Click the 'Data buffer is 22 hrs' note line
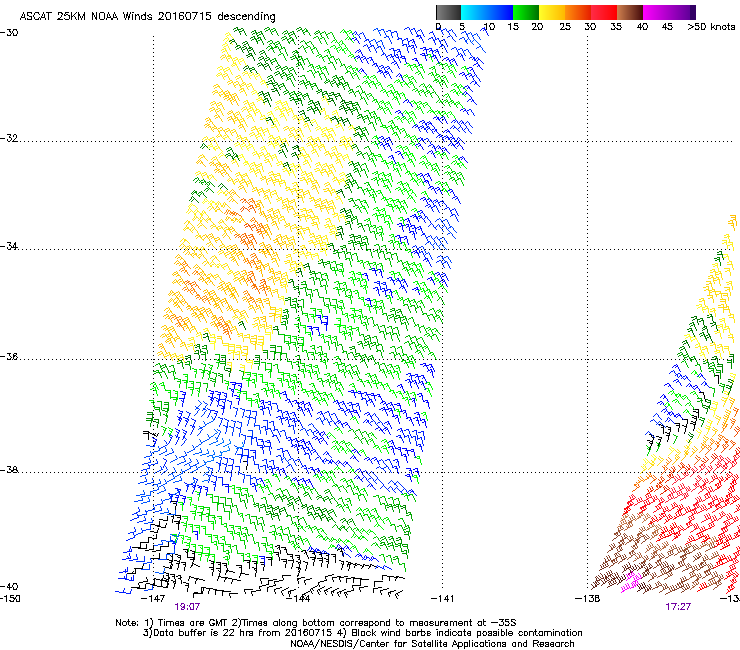The height and width of the screenshot is (650, 740). pyautogui.click(x=362, y=633)
